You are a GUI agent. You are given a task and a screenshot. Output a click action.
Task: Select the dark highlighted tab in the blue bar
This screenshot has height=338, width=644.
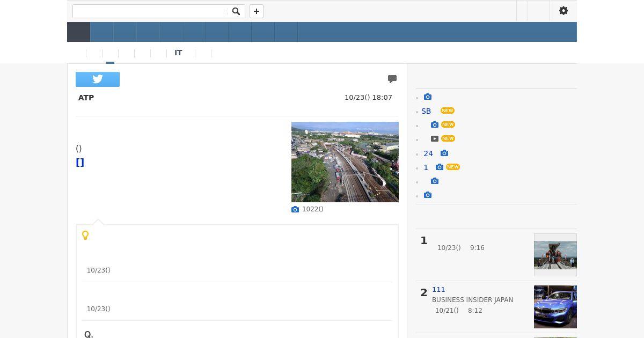[78, 32]
